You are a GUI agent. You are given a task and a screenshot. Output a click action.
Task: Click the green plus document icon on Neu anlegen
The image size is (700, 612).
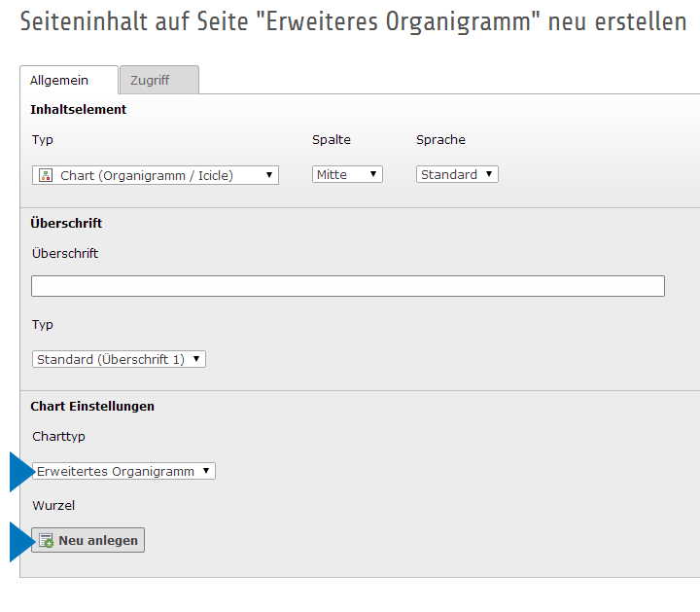pos(46,541)
